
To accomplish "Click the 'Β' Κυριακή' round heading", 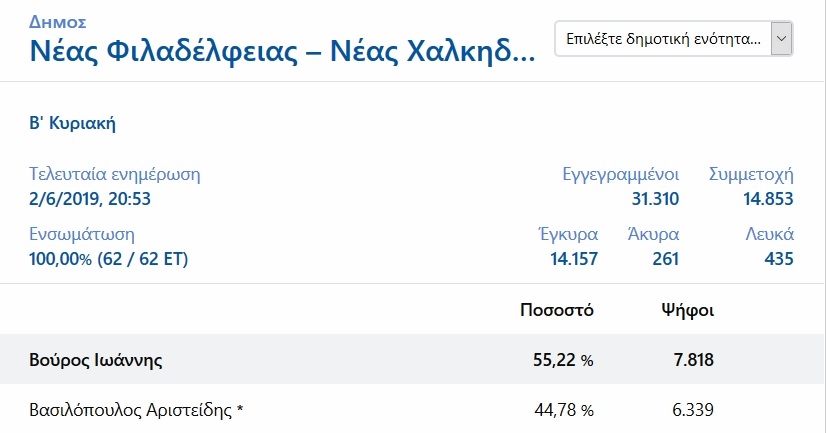I will tap(73, 123).
